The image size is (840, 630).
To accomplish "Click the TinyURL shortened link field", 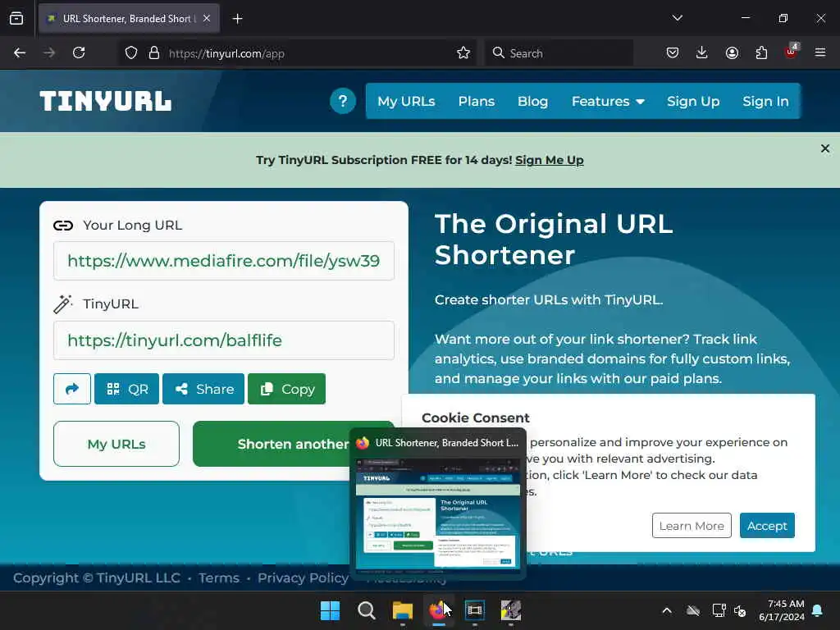I will (224, 340).
